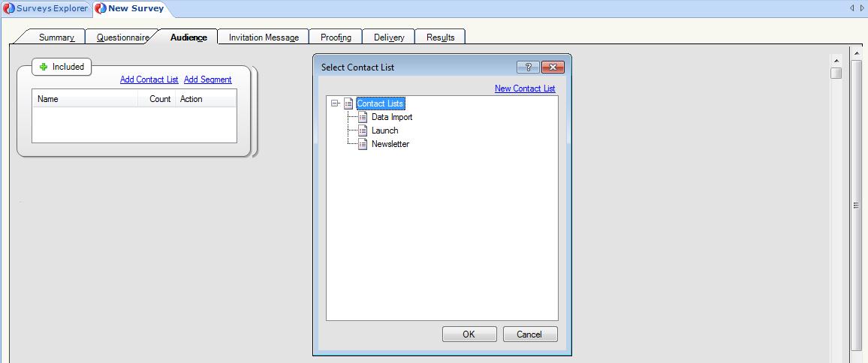Open the Invitation Message tab
This screenshot has height=363, width=868.
264,37
